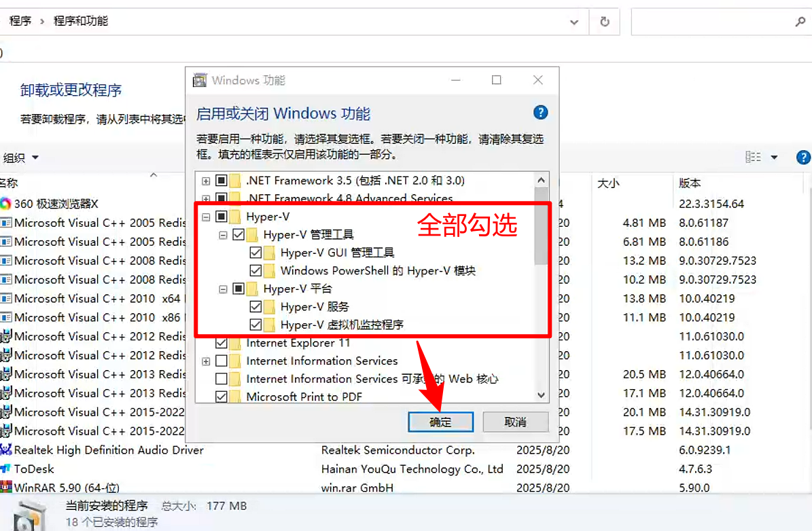Image resolution: width=812 pixels, height=531 pixels.
Task: Open address bar history dropdown
Action: point(573,22)
